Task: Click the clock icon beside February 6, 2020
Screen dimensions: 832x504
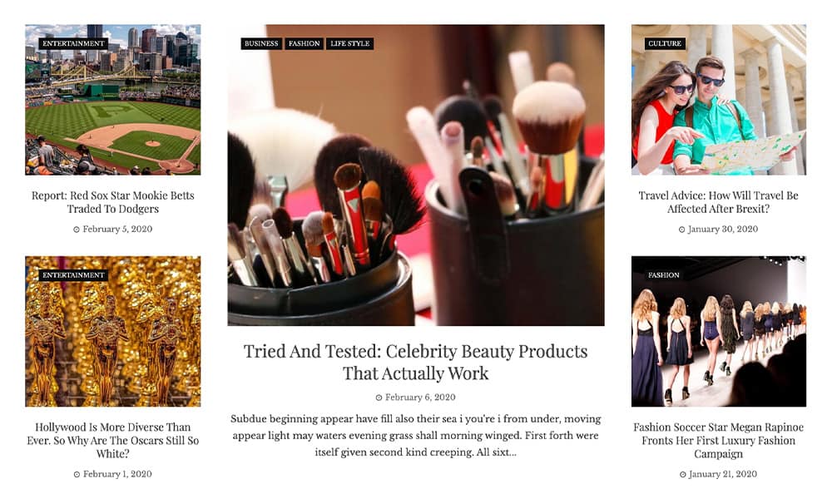Action: 379,398
